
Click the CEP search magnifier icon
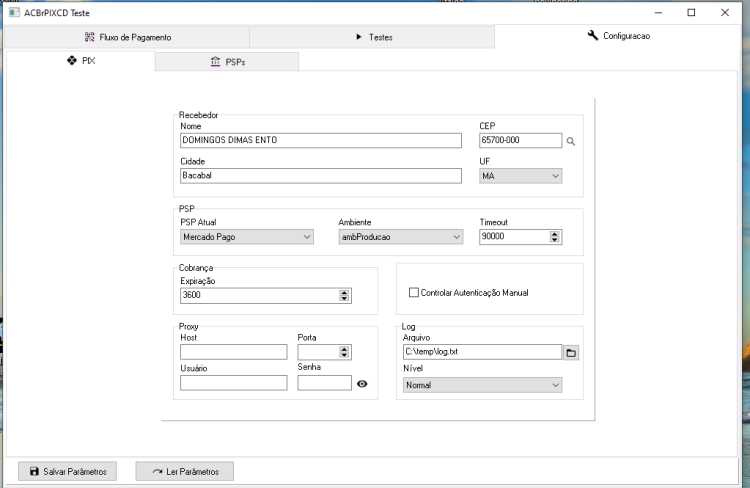point(571,142)
